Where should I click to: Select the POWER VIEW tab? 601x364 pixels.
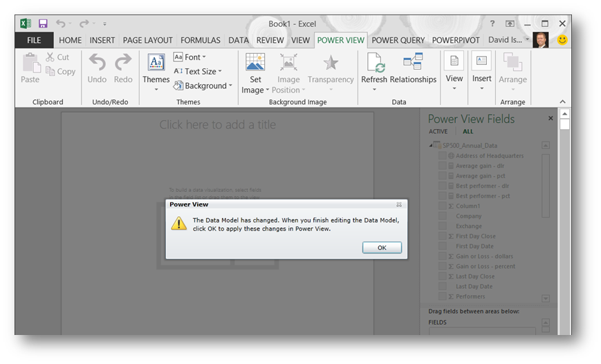[341, 40]
